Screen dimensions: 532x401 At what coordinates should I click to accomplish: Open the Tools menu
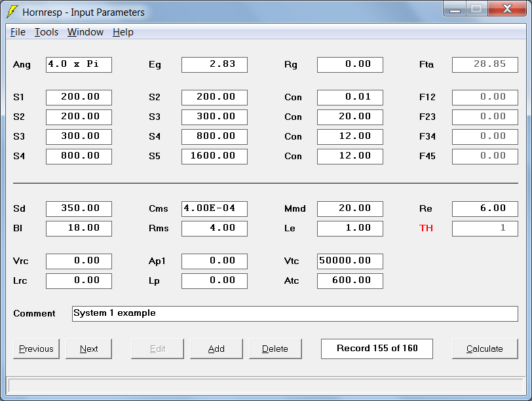47,32
